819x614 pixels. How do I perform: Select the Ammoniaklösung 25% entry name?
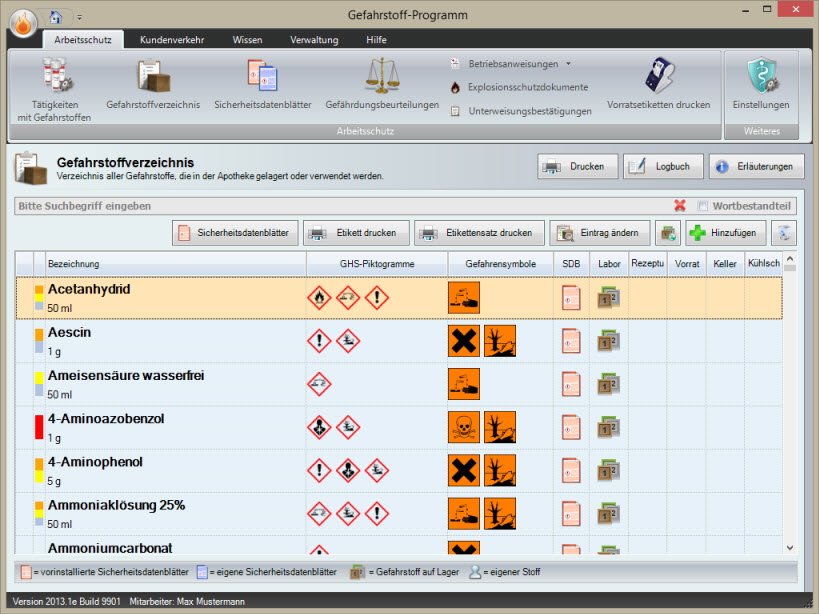tap(116, 505)
